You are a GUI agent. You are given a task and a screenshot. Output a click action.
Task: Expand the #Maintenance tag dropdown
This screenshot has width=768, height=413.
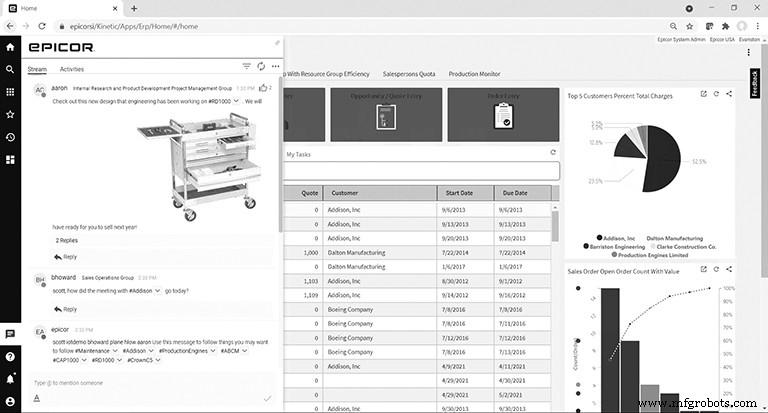pyautogui.click(x=115, y=351)
